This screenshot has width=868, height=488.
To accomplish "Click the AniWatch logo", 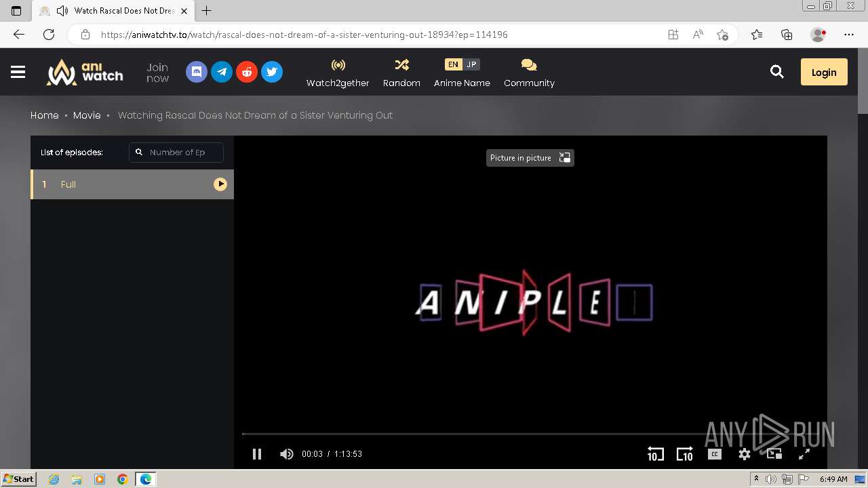I will pyautogui.click(x=85, y=72).
